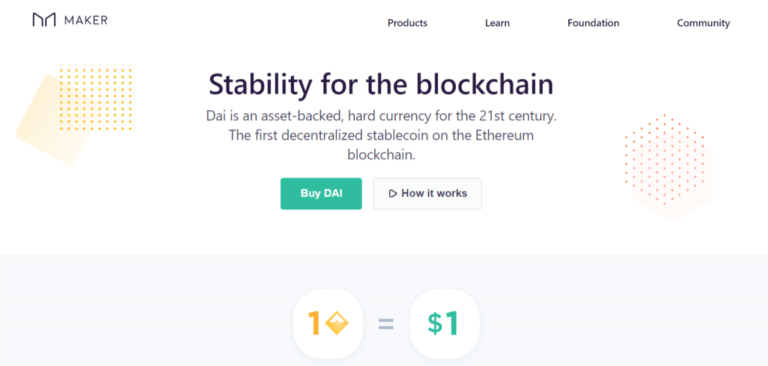
Task: Click the gray equals sign
Action: coord(386,324)
